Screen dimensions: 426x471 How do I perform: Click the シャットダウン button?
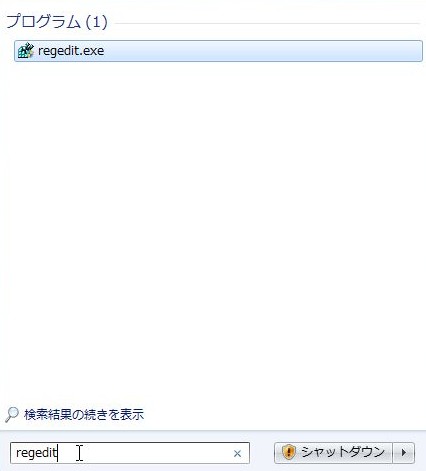click(x=333, y=453)
